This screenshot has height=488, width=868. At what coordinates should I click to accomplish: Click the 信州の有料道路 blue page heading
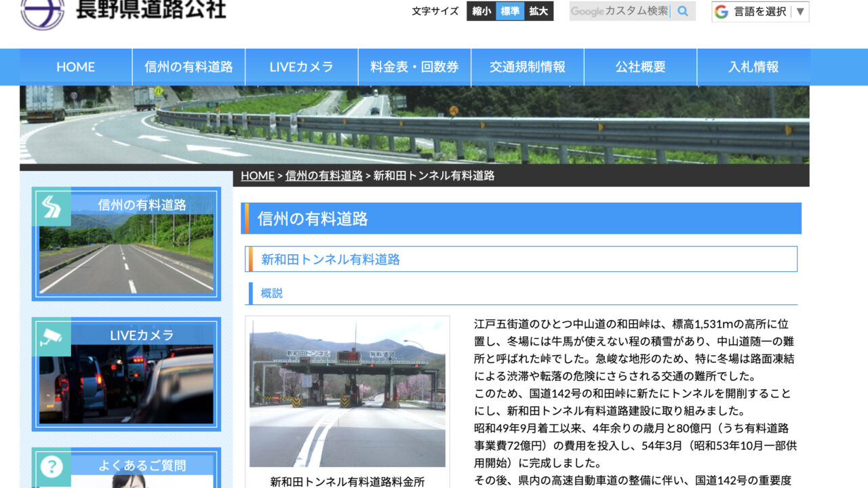pos(521,218)
